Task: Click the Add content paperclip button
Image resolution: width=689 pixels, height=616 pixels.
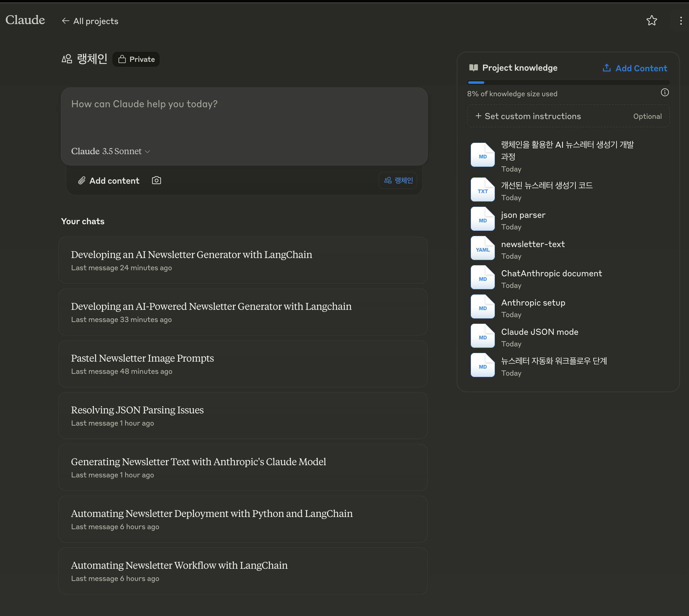Action: pos(109,181)
